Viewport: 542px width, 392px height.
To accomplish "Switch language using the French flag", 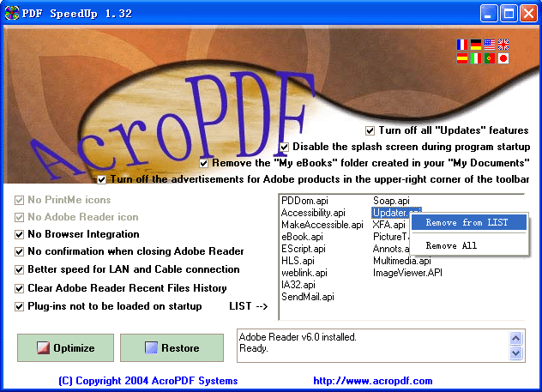I will (x=461, y=45).
